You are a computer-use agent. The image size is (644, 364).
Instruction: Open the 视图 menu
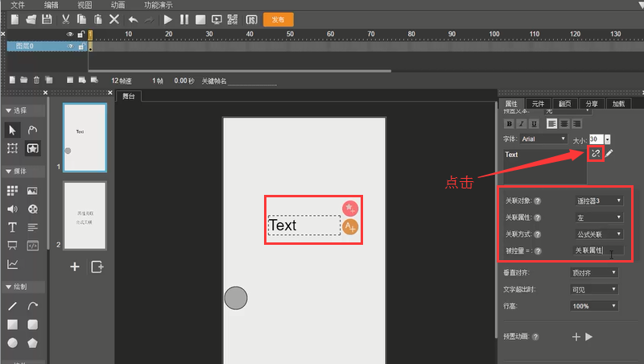(85, 5)
